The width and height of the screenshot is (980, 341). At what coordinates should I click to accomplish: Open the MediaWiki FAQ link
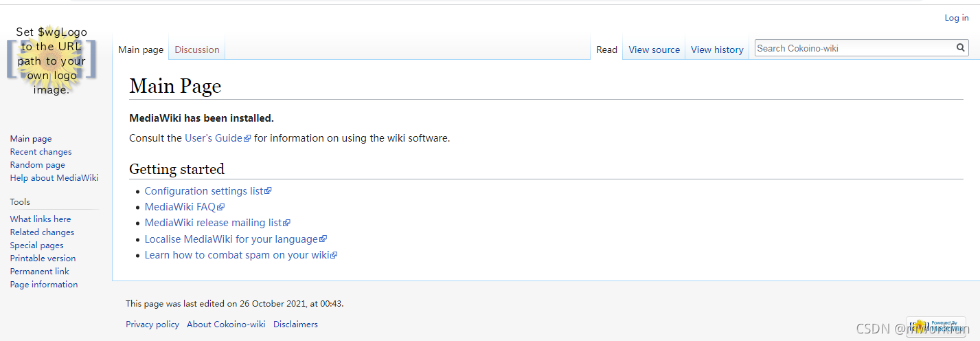tap(185, 207)
